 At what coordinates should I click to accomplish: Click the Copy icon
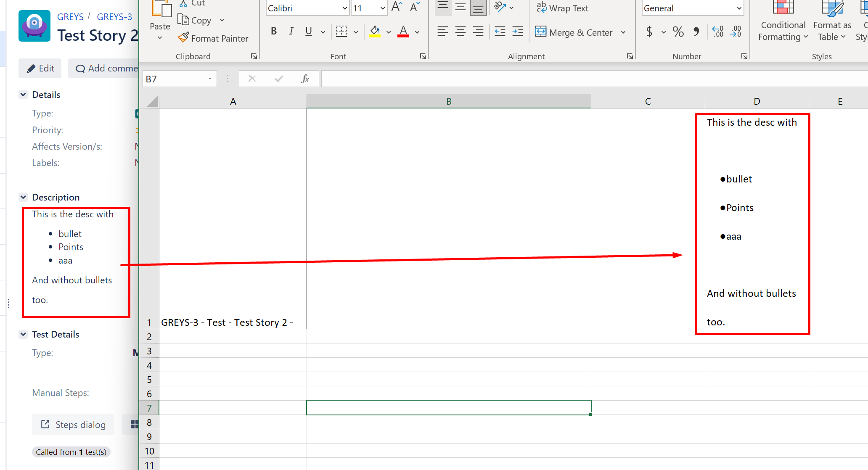[x=183, y=20]
